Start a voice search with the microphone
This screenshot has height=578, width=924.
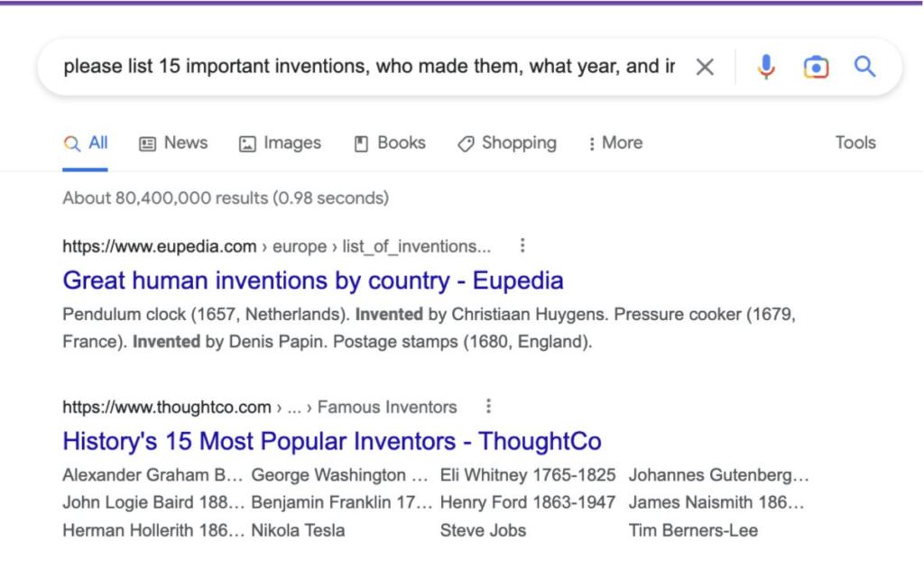tap(766, 66)
